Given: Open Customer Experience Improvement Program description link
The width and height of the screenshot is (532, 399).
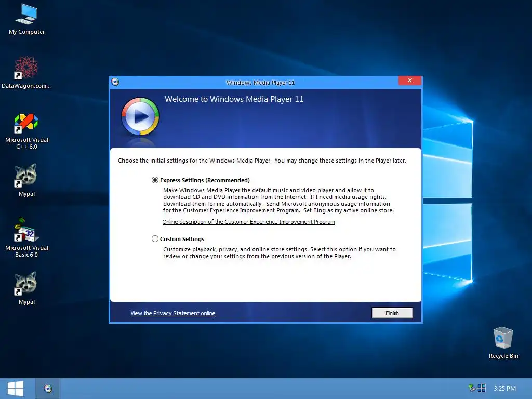Looking at the screenshot, I should 248,222.
